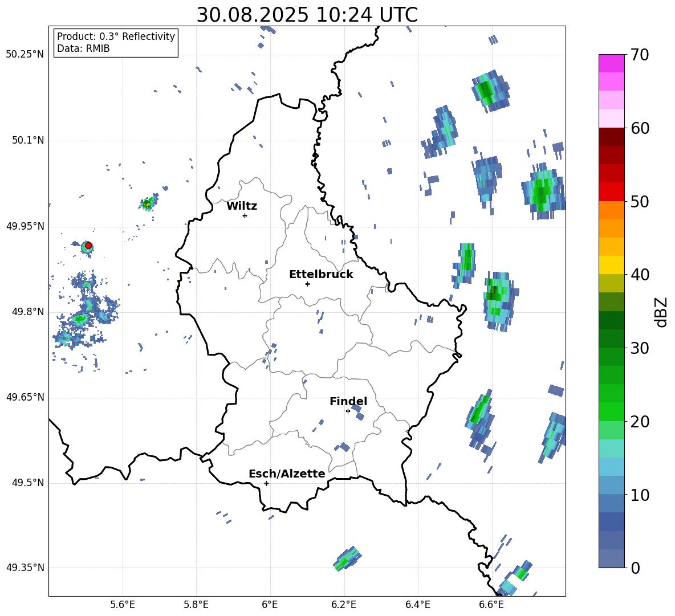Image resolution: width=675 pixels, height=616 pixels.
Task: Click the 60 tick on the colorbar
Action: pos(640,128)
